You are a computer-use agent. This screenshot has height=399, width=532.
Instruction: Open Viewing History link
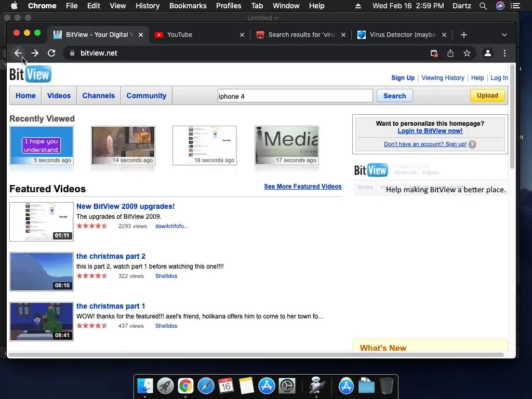[443, 78]
